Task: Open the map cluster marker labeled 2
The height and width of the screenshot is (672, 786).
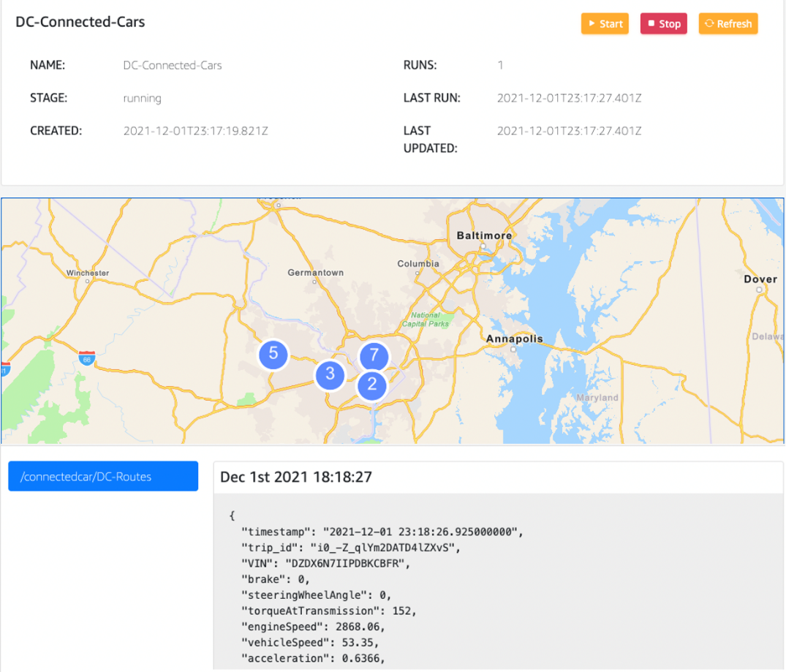Action: click(x=372, y=385)
